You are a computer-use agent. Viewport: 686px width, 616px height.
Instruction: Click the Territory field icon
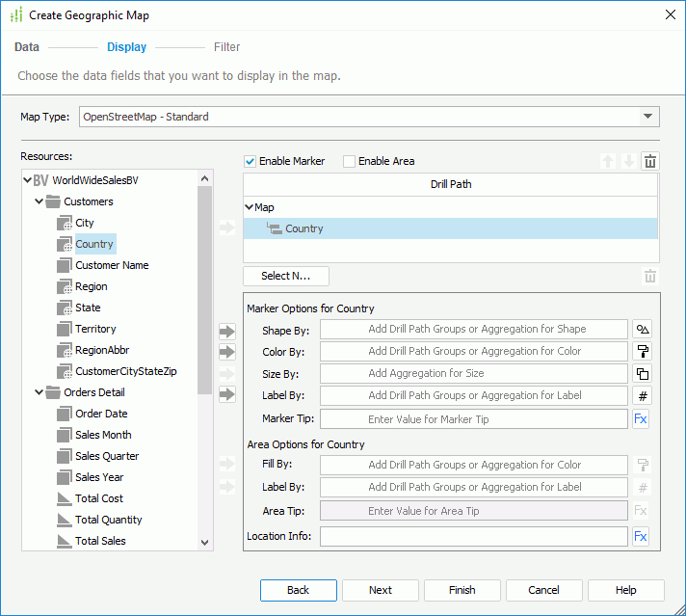[x=64, y=329]
